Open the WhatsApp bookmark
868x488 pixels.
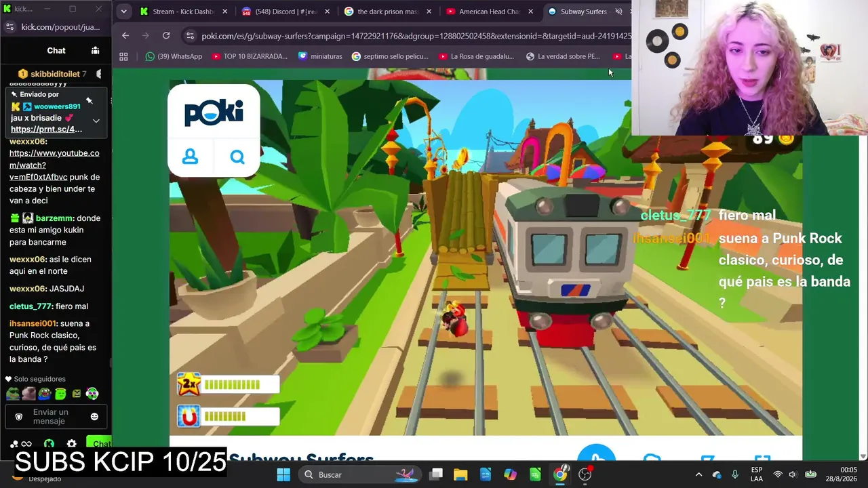pyautogui.click(x=174, y=56)
